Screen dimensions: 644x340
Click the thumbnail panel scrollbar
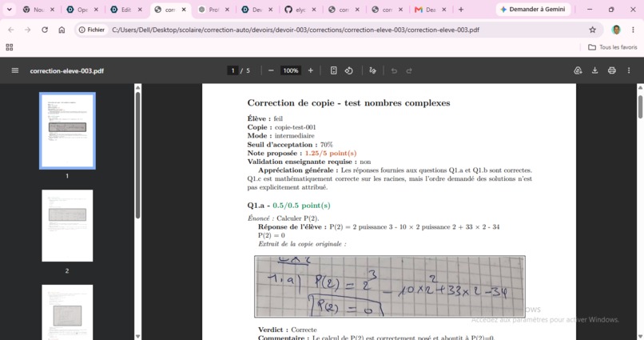pyautogui.click(x=138, y=154)
